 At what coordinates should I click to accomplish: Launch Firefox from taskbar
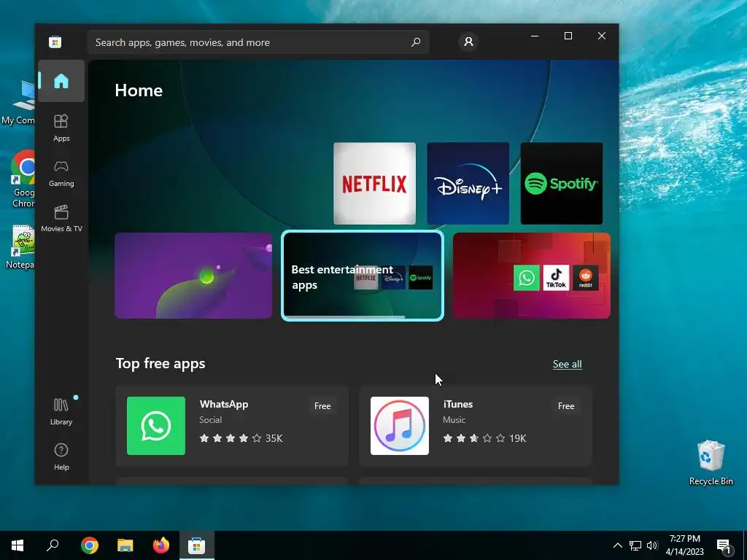pos(161,545)
